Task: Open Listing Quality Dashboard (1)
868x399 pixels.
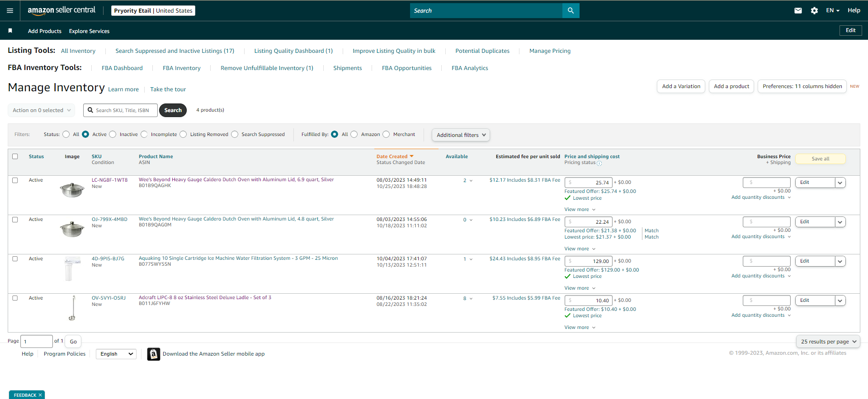Action: pos(293,51)
